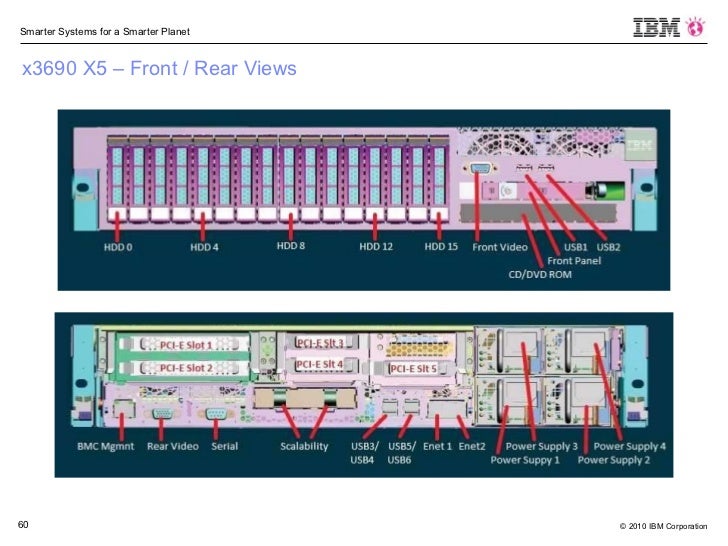
Task: Click the 'BMC Mgmnt' label
Action: pyautogui.click(x=105, y=446)
